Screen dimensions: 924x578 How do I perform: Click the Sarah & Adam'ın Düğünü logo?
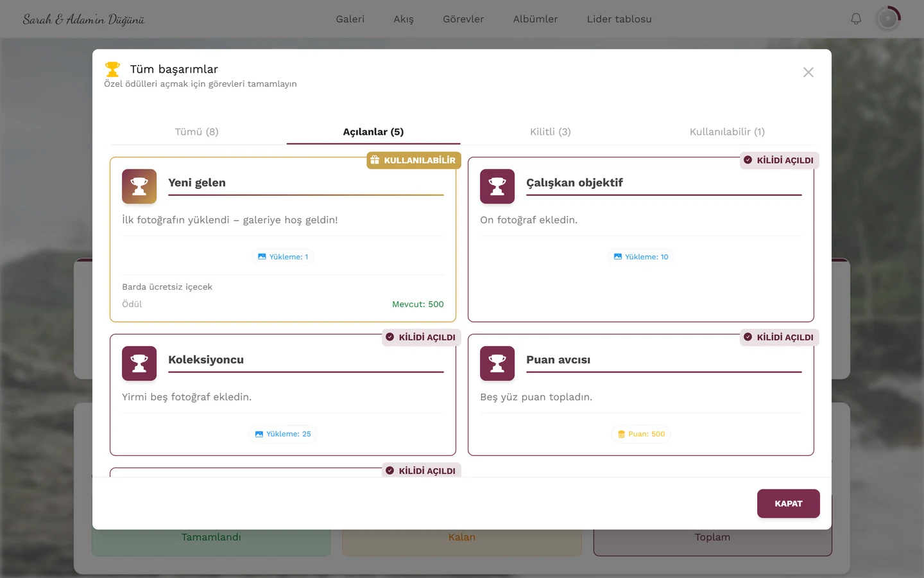pos(83,19)
